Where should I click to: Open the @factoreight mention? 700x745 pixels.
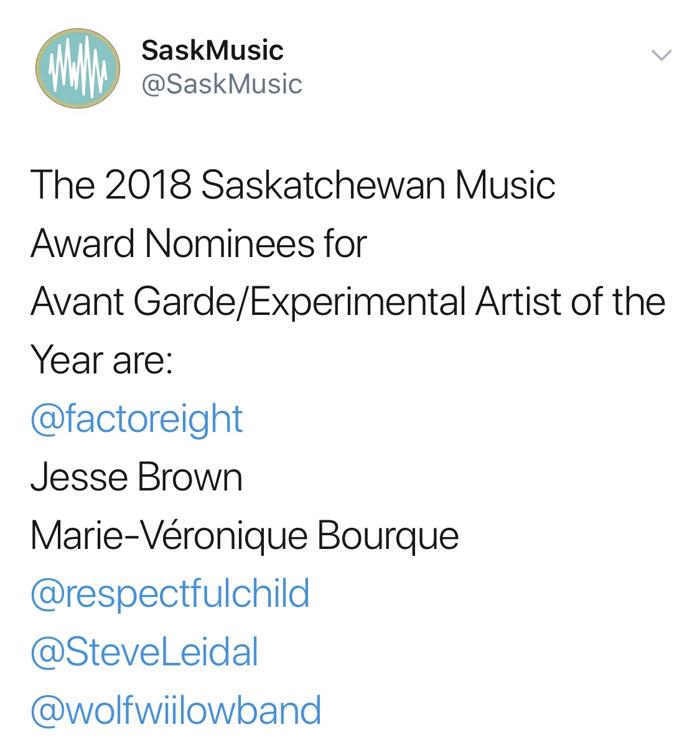coord(137,419)
